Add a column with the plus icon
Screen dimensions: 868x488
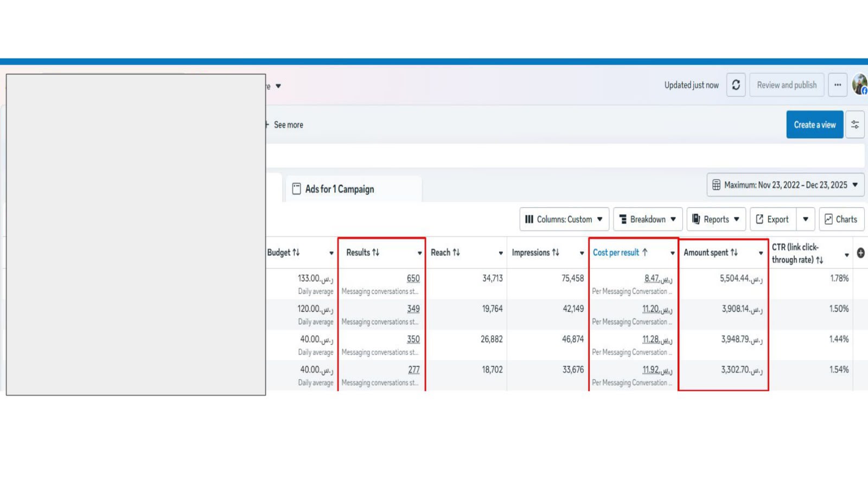pyautogui.click(x=860, y=253)
